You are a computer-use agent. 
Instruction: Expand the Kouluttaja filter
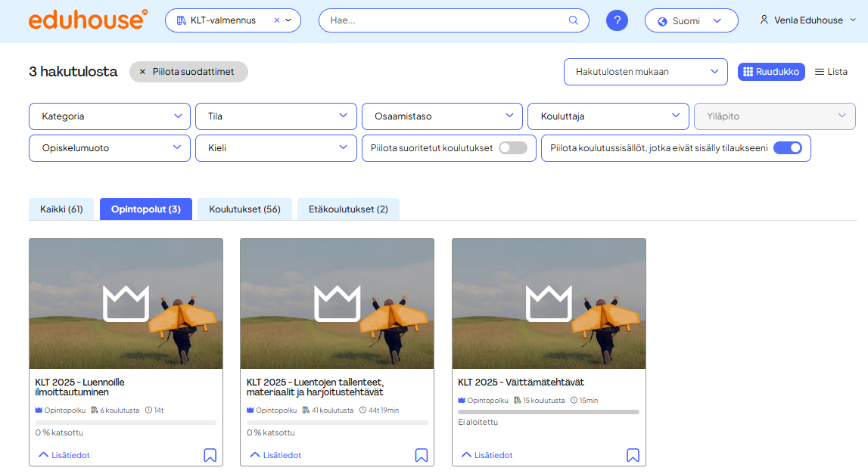tap(608, 116)
